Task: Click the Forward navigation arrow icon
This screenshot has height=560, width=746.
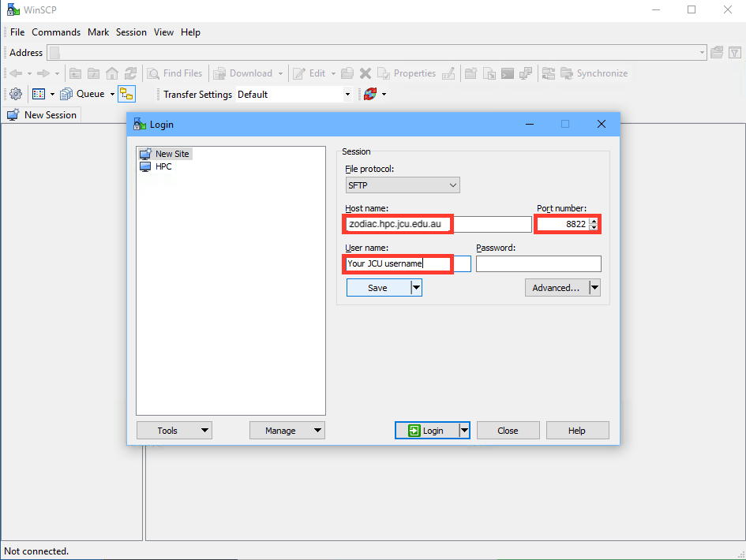Action: click(x=43, y=73)
